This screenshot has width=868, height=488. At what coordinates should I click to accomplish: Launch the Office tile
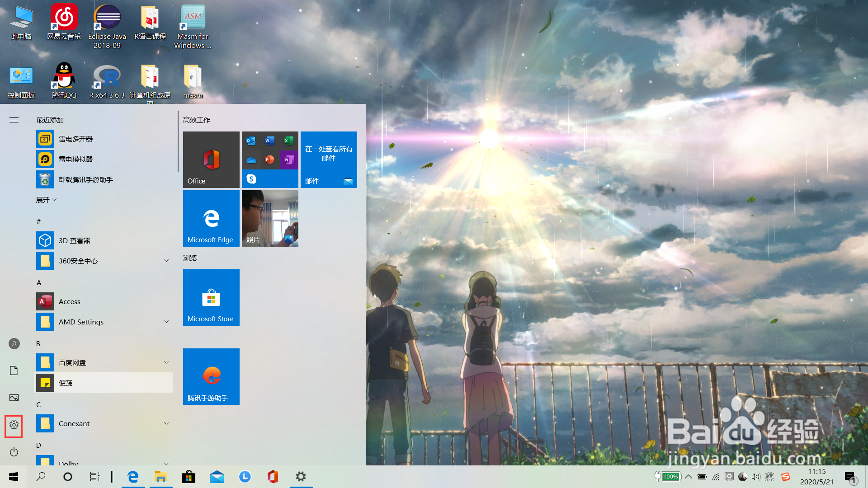coord(211,160)
